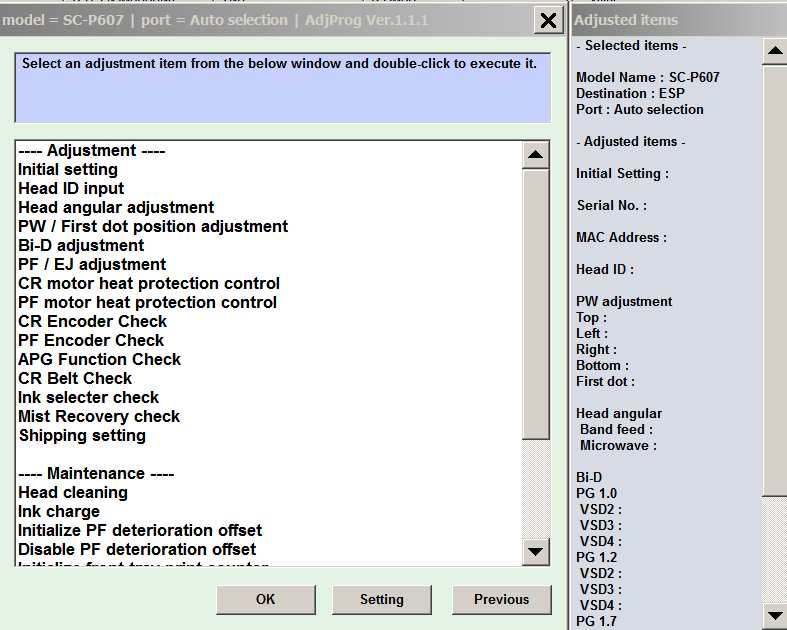This screenshot has height=630, width=787.
Task: Click Model Name : SC-P607 text
Action: coord(647,77)
